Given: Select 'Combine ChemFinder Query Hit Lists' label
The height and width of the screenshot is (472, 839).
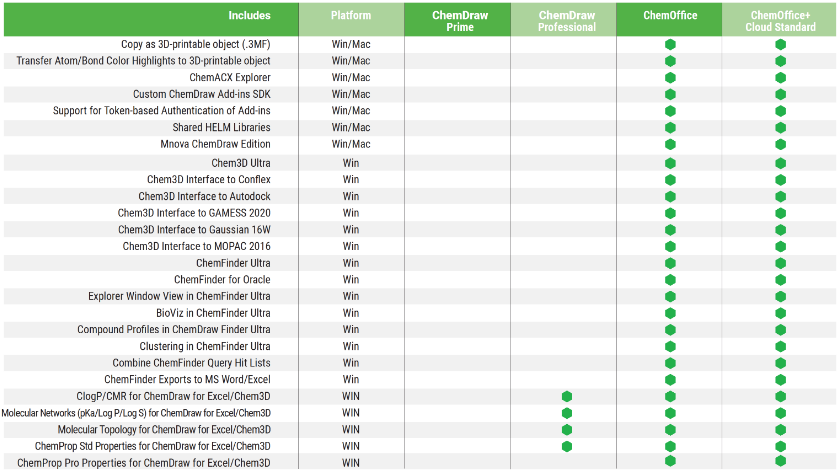Looking at the screenshot, I should 191,363.
